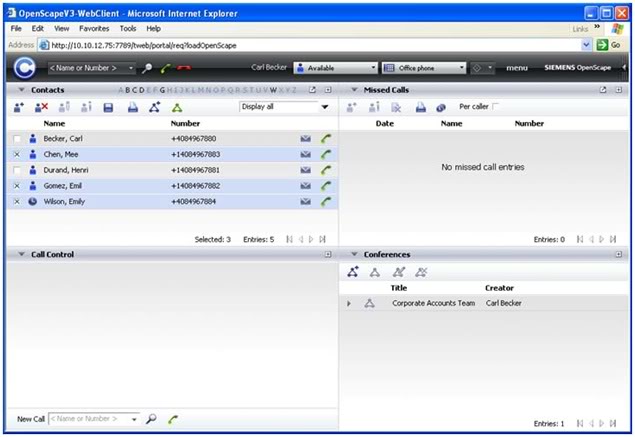Screen dimensions: 635x437
Task: Filter contacts by letter B
Action: (128, 90)
